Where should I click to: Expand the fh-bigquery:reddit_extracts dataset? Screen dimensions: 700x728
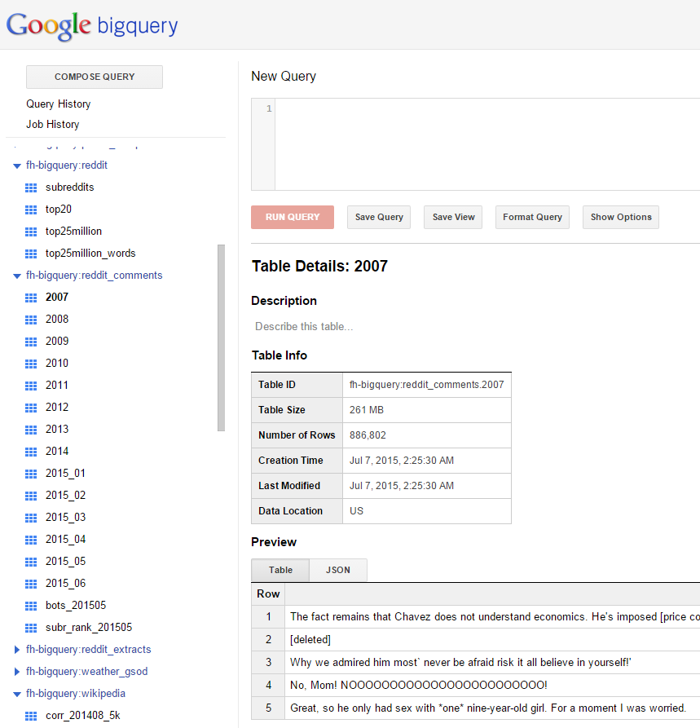[x=17, y=650]
